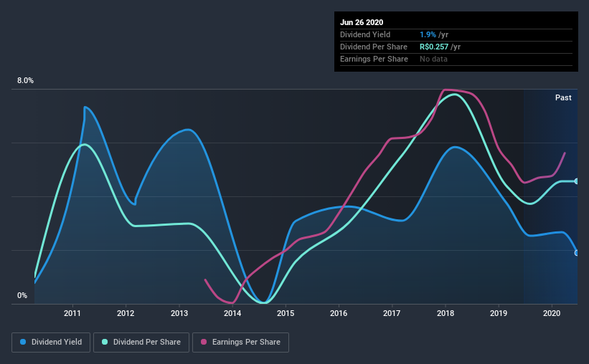Click the No data earnings value in the tooltip
Viewport: 589px width, 364px height.
click(x=433, y=59)
